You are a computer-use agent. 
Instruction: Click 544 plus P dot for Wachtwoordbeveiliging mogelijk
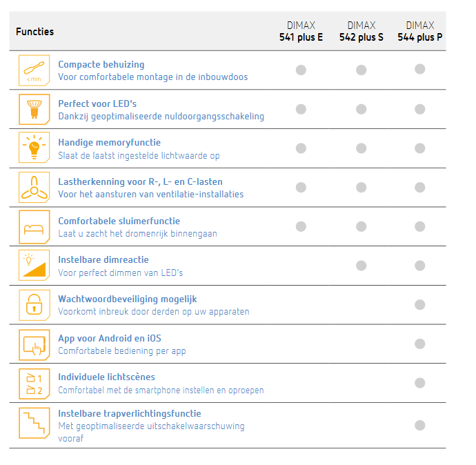click(420, 304)
